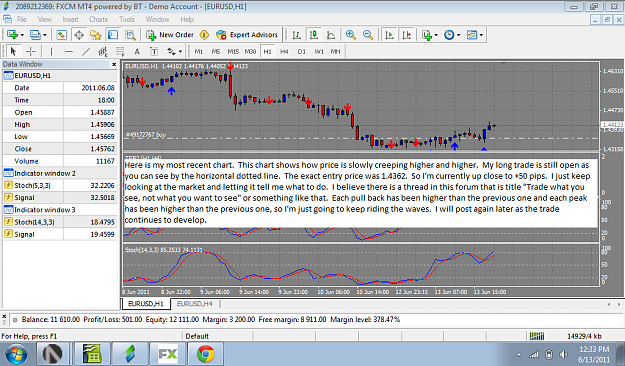Open the Charts menu
The image size is (625, 366).
point(98,19)
